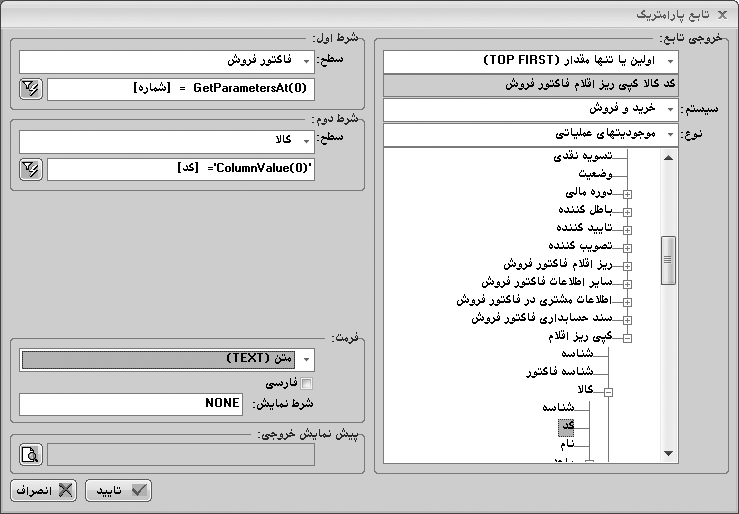Open the format dropdown متن (TEXT)
Viewport: 739px width, 514px height.
pos(307,359)
